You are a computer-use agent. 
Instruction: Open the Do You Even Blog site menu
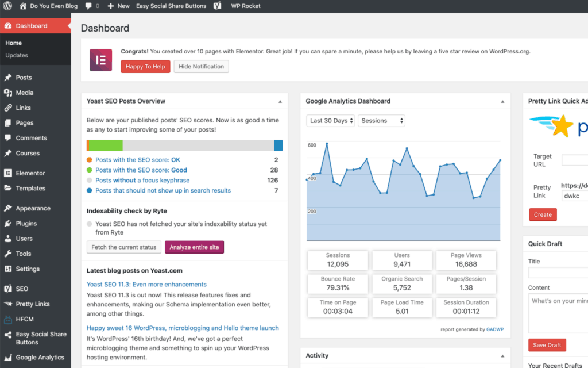pyautogui.click(x=48, y=6)
